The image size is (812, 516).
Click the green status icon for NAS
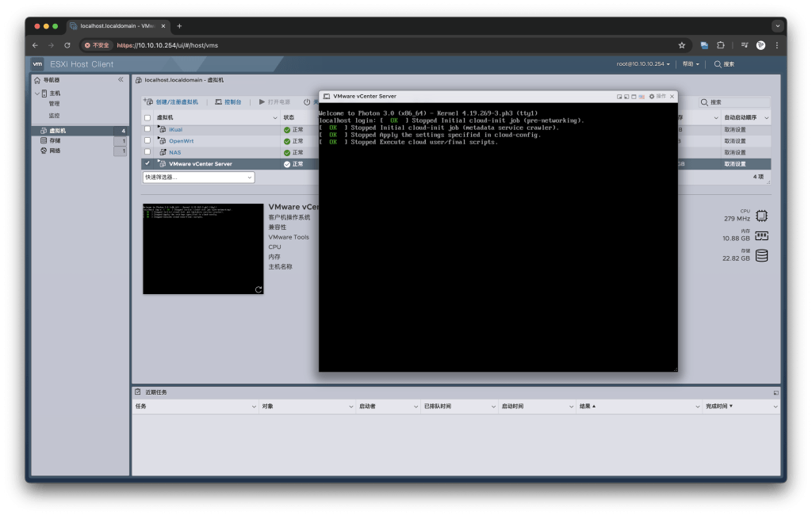(287, 153)
